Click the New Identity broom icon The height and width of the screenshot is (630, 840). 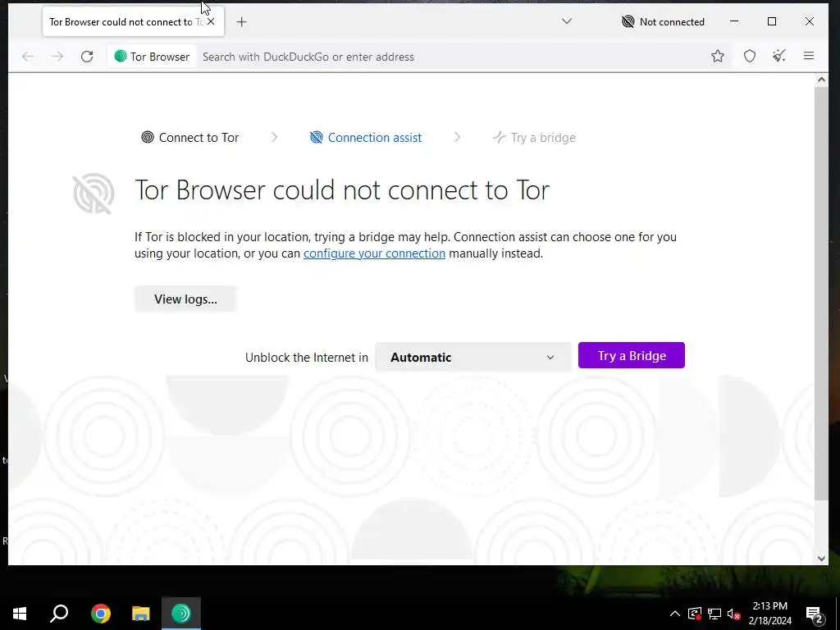click(779, 56)
